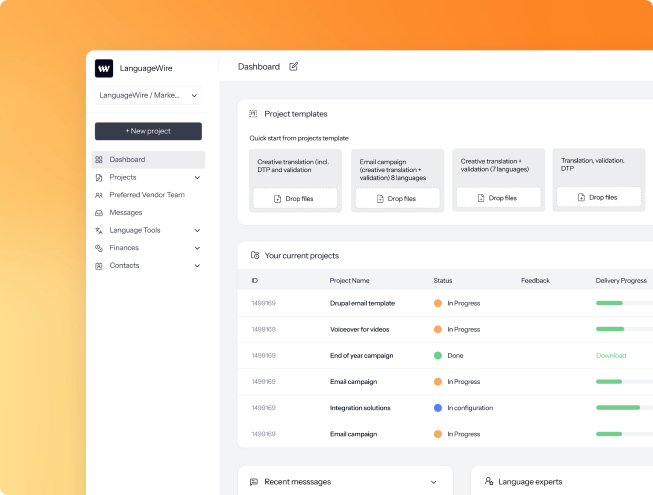
Task: Click the Your current projects folder icon
Action: click(255, 255)
